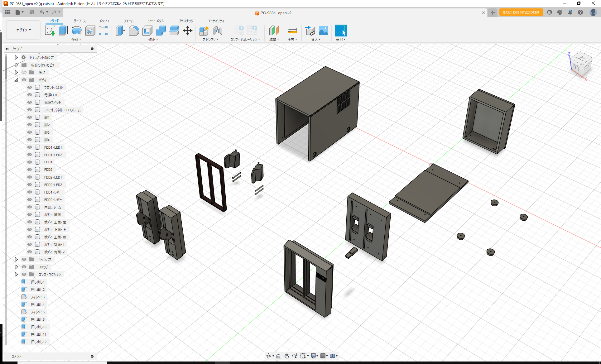Click the 前 face on the ViewCube
Viewport: 601px width, 364px height.
576,68
